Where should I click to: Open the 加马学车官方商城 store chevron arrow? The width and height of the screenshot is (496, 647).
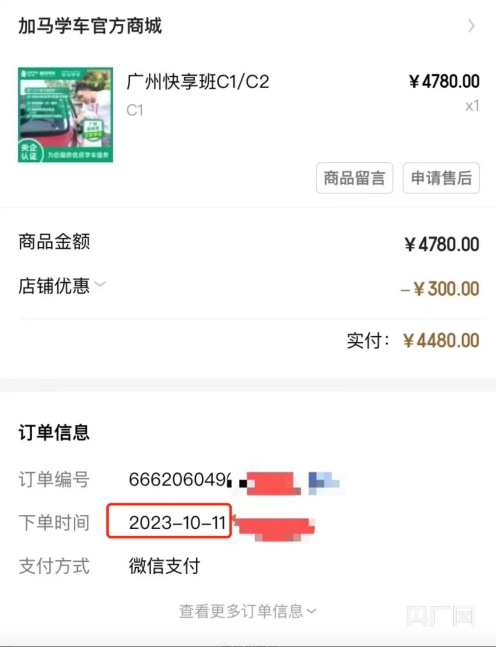click(x=472, y=26)
